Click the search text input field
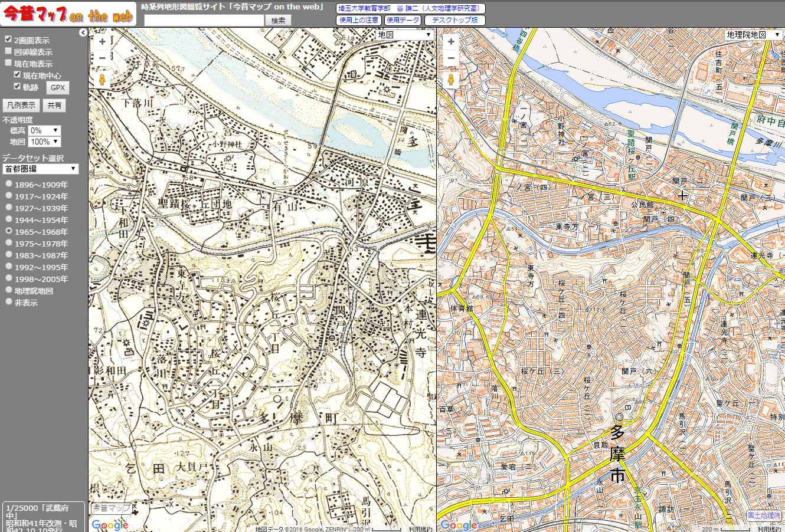This screenshot has height=532, width=785. (x=204, y=20)
